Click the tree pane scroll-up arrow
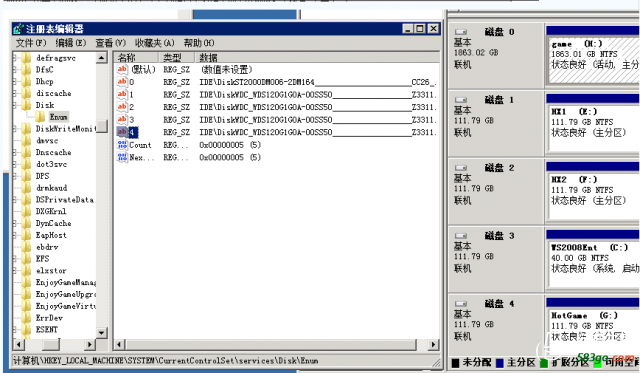640x373 pixels. (102, 58)
